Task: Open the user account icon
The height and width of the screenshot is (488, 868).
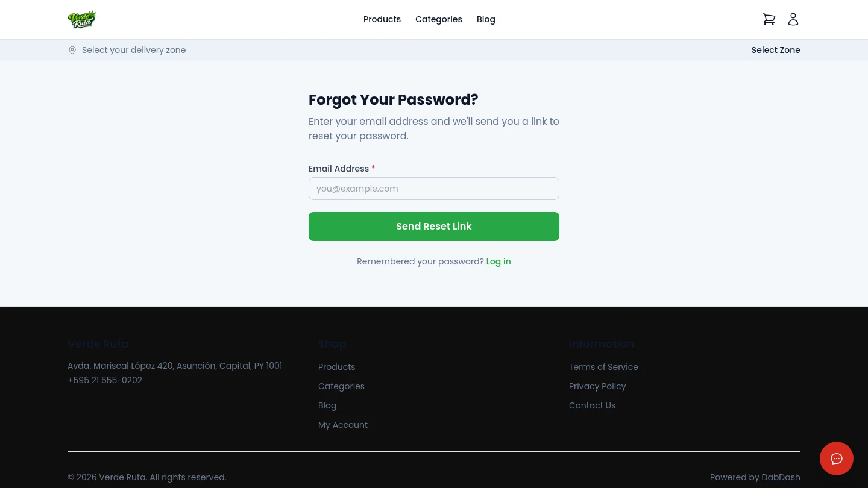Action: coord(793,19)
